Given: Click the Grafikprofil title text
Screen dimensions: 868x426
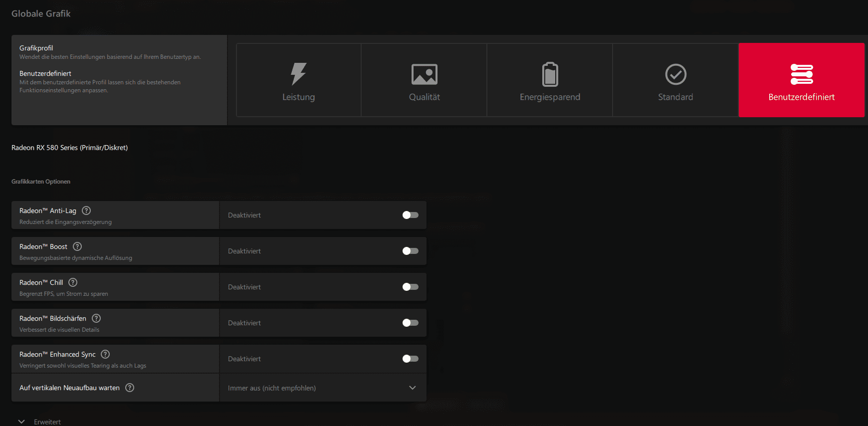Looking at the screenshot, I should coord(36,48).
